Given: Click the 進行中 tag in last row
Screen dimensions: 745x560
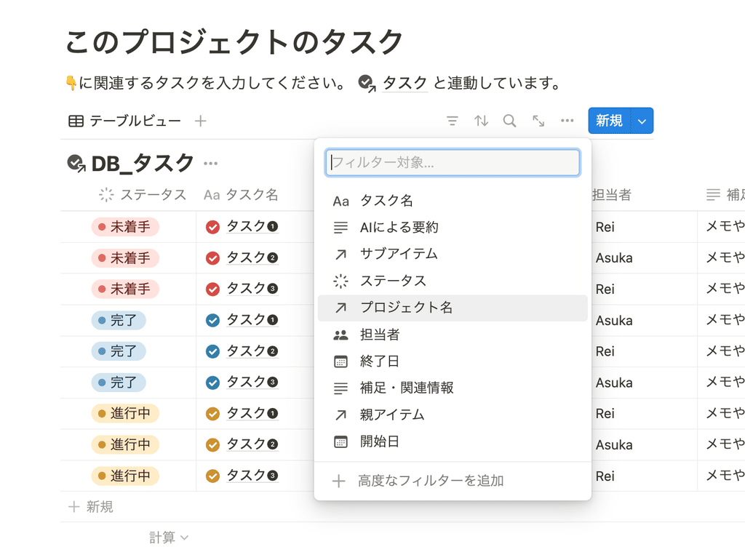Looking at the screenshot, I should (125, 476).
